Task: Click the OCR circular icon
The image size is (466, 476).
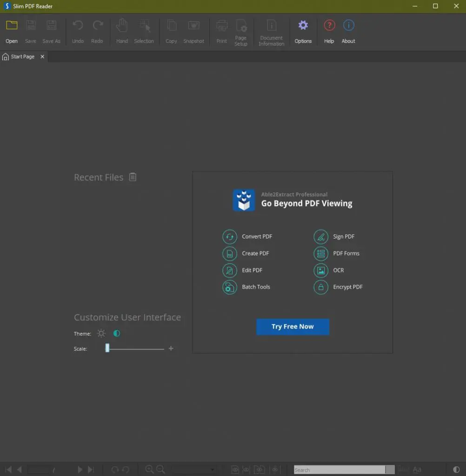Action: [x=321, y=271]
